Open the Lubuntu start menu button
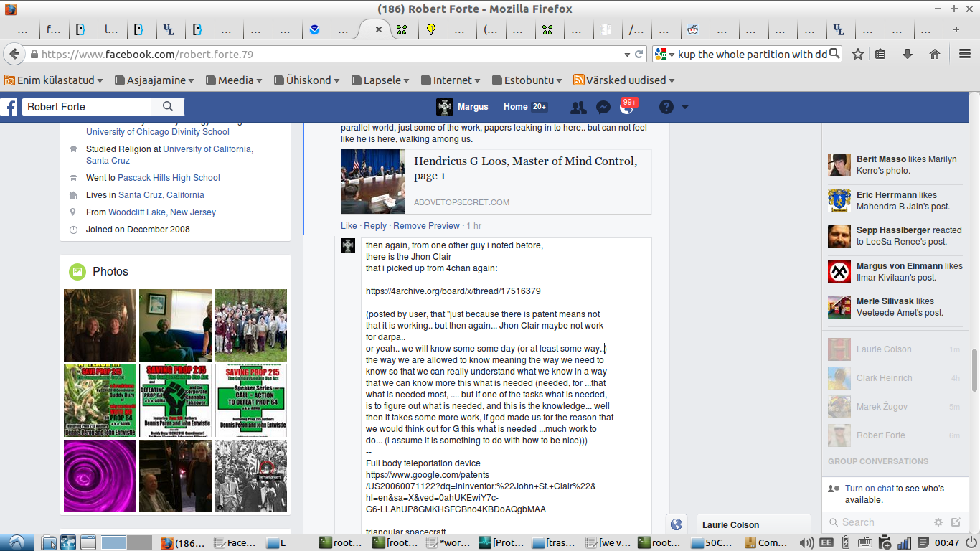 [16, 542]
